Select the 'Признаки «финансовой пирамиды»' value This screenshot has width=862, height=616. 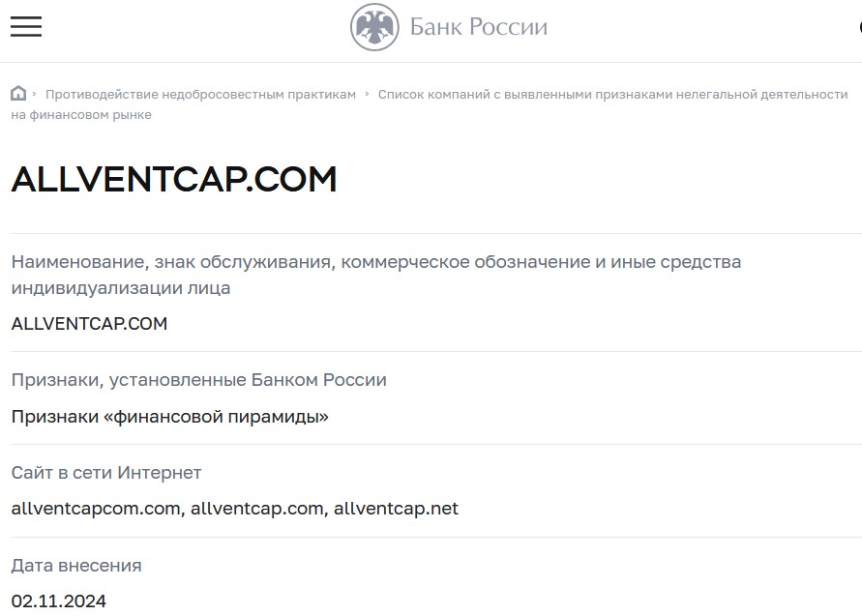[x=170, y=417]
